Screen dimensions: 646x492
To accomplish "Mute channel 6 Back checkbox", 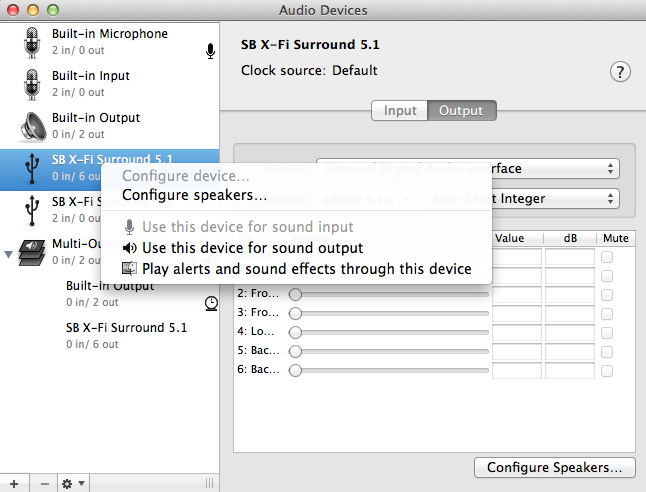I will point(607,371).
